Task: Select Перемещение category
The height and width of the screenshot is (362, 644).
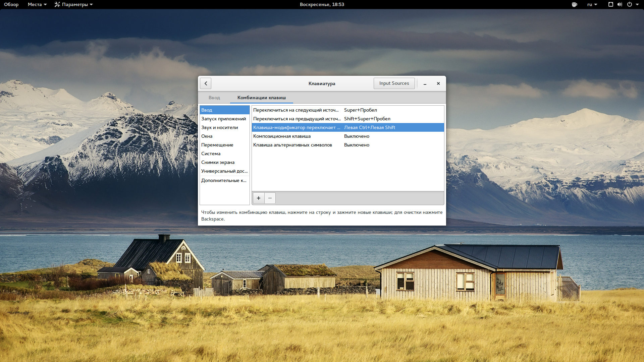Action: 225,145
